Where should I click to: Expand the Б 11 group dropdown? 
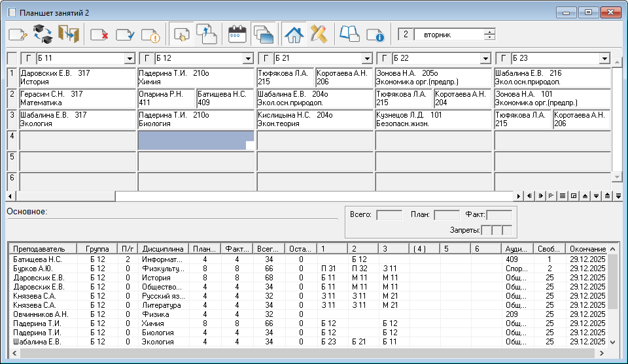click(x=129, y=59)
